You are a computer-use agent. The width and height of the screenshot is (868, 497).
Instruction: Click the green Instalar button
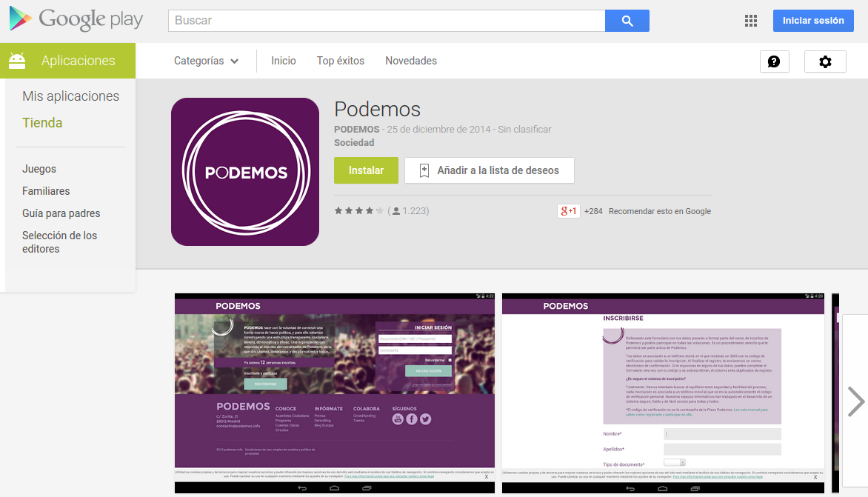click(x=366, y=170)
